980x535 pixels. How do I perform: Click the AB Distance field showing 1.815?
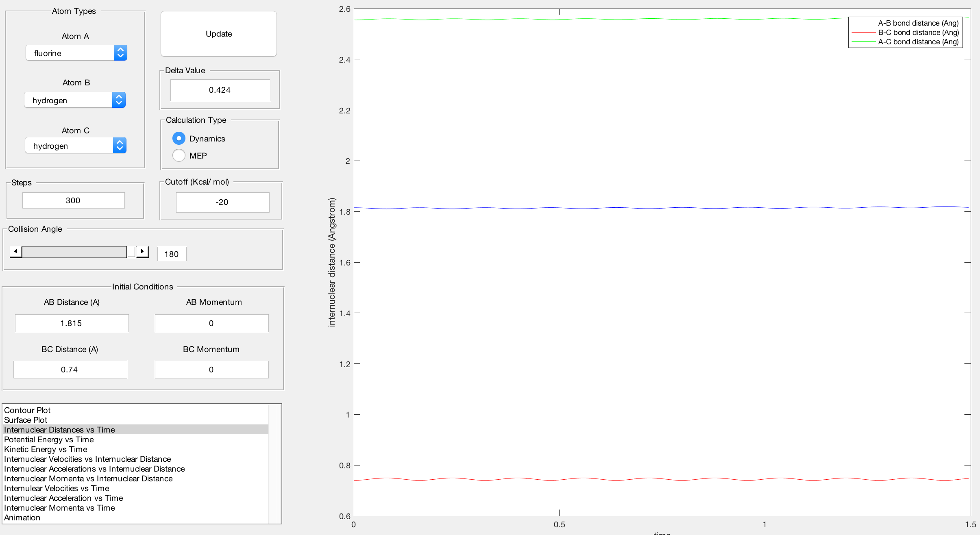[72, 323]
